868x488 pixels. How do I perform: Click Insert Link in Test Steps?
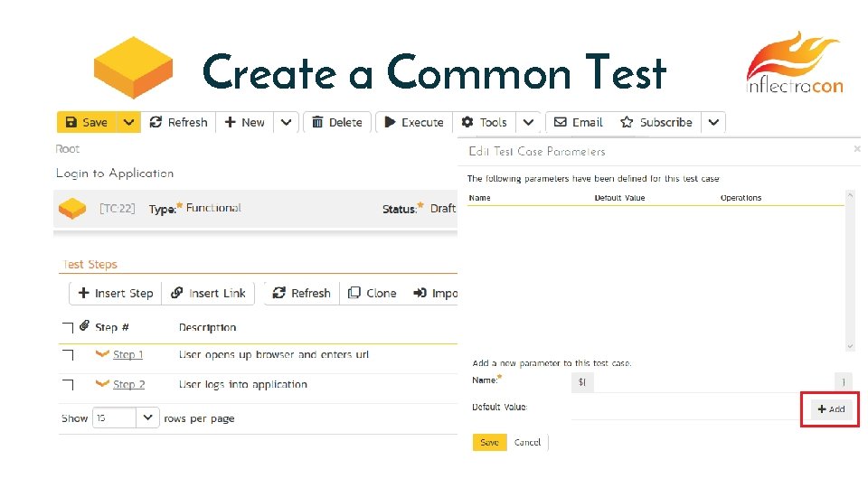[208, 293]
